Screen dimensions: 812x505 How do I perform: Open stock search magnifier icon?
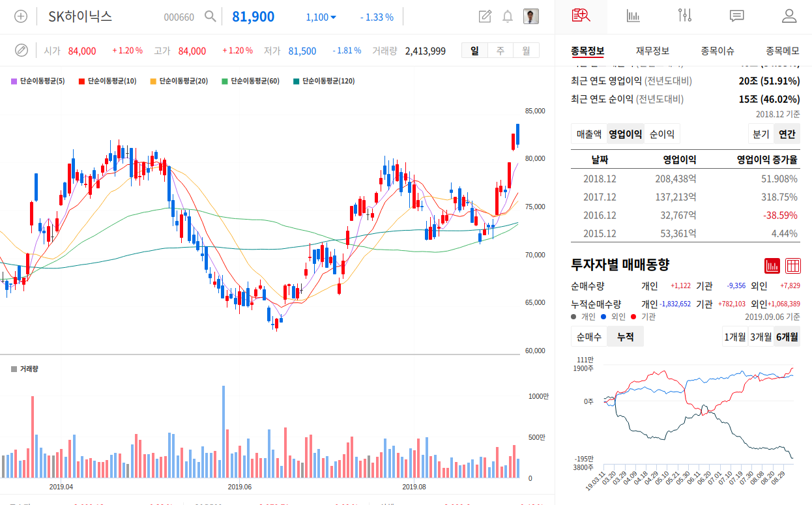click(x=210, y=17)
